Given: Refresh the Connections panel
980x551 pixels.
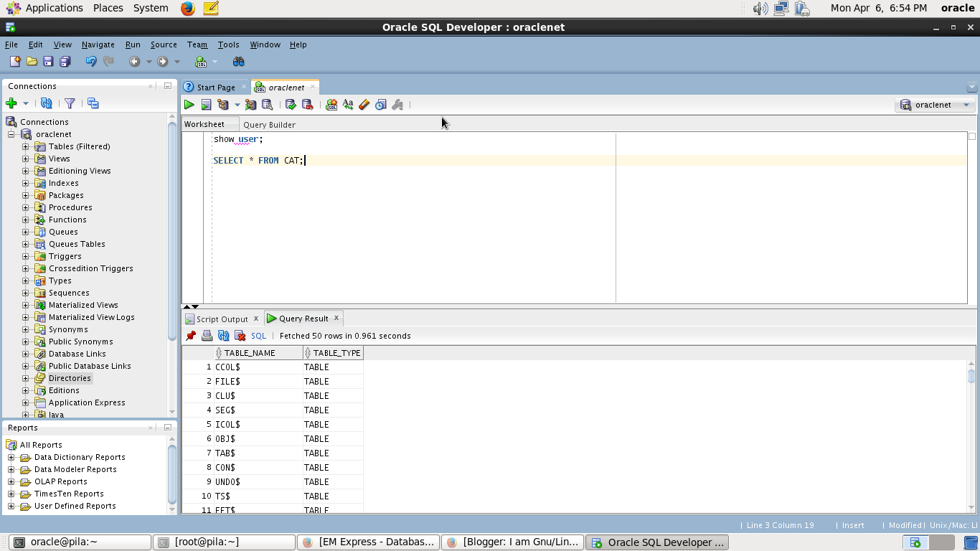Looking at the screenshot, I should click(46, 103).
